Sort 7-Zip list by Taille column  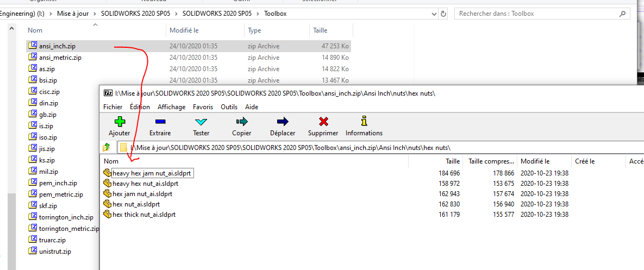click(x=452, y=161)
